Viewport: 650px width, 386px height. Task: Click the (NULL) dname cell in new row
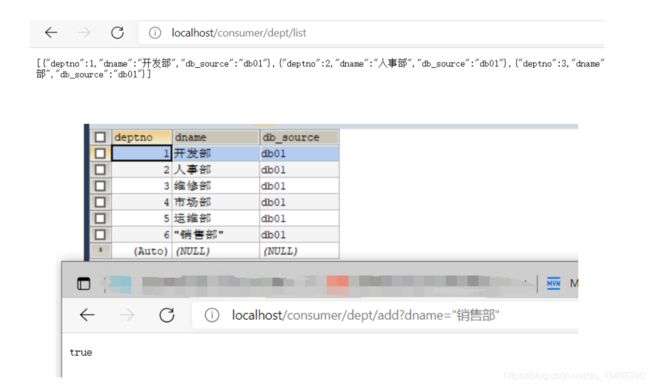pyautogui.click(x=216, y=251)
